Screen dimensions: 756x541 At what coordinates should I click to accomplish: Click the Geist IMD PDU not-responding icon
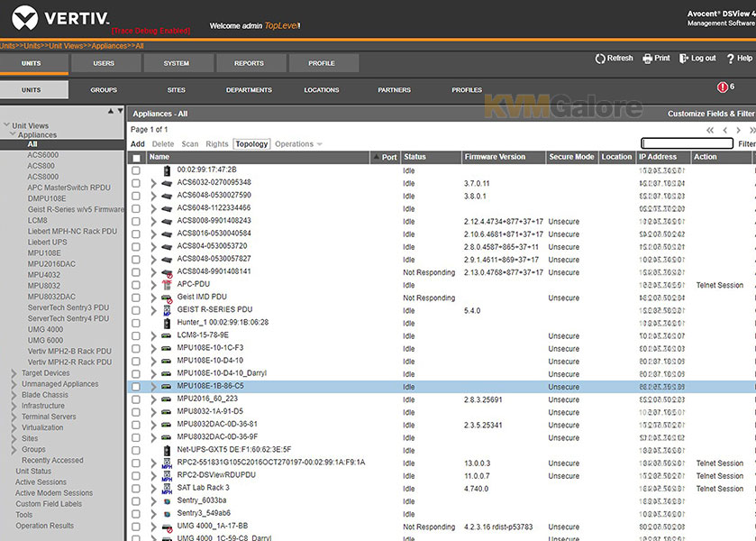point(167,298)
